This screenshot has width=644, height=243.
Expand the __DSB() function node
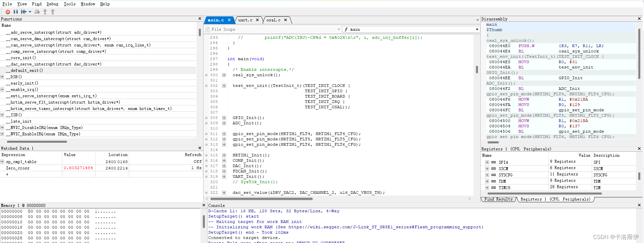(2, 77)
